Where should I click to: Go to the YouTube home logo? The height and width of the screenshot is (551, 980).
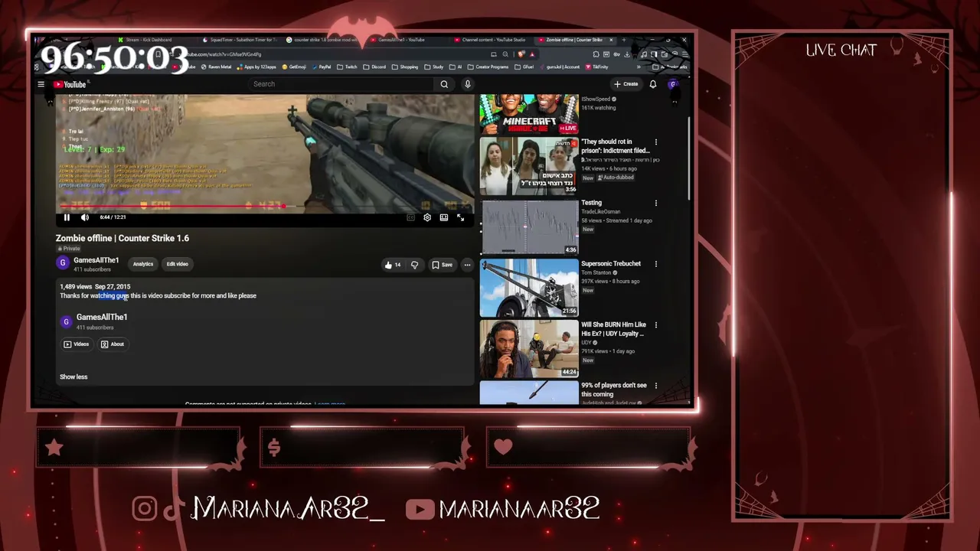tap(70, 84)
